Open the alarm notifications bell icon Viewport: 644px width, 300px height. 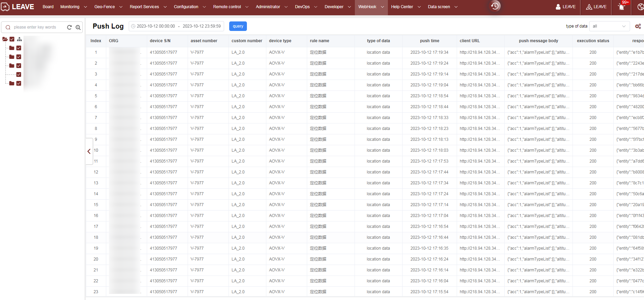pyautogui.click(x=622, y=7)
